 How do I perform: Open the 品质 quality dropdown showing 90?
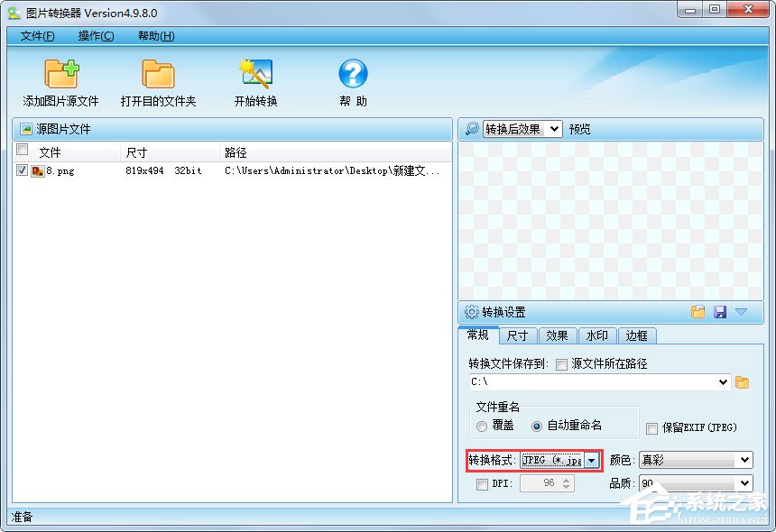click(746, 482)
